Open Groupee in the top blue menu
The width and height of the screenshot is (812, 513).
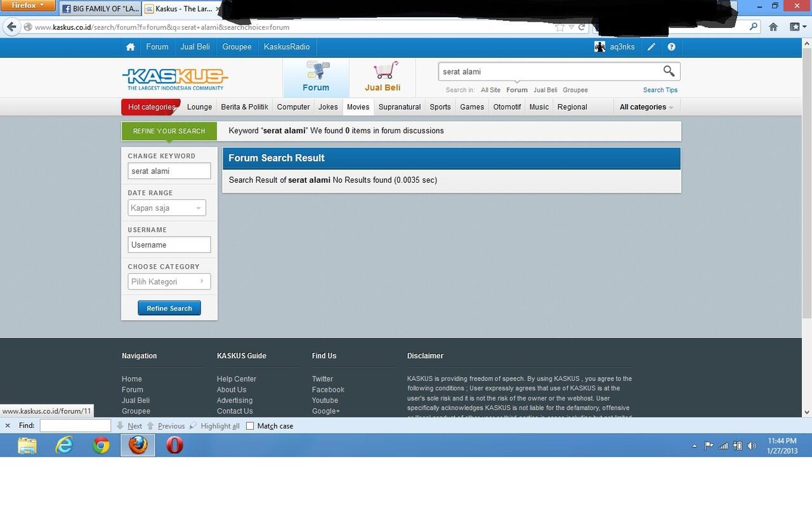(237, 47)
